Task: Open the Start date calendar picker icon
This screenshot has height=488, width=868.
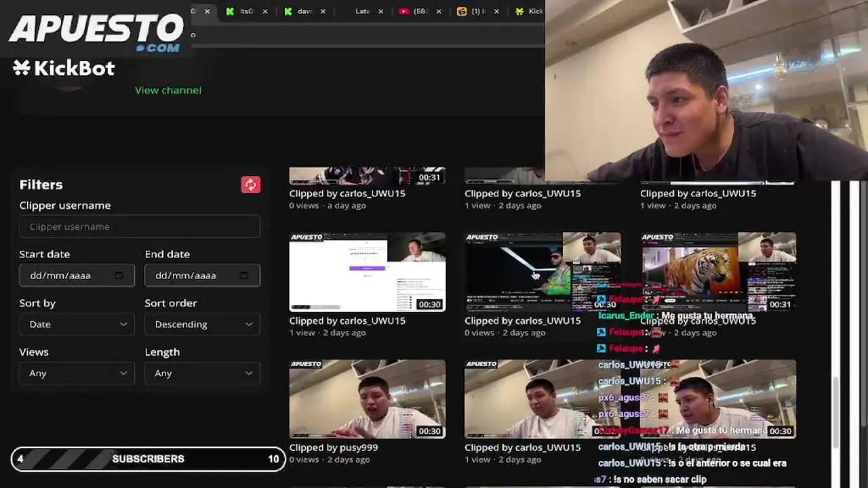Action: (x=119, y=275)
